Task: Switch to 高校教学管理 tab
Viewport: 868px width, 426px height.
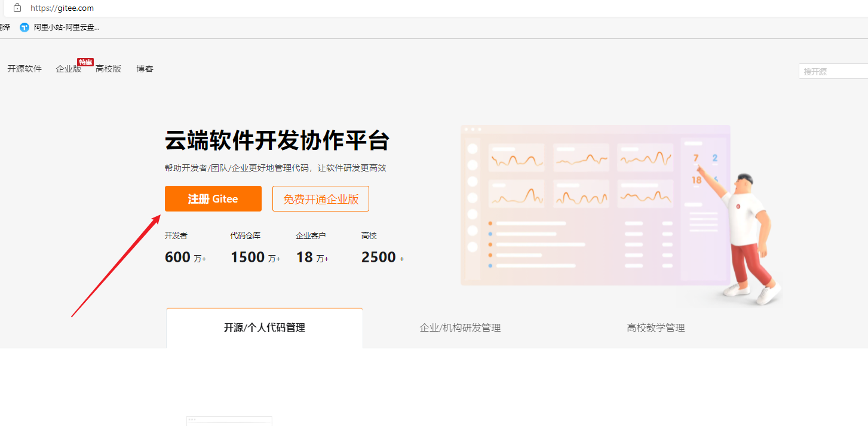Action: (656, 327)
